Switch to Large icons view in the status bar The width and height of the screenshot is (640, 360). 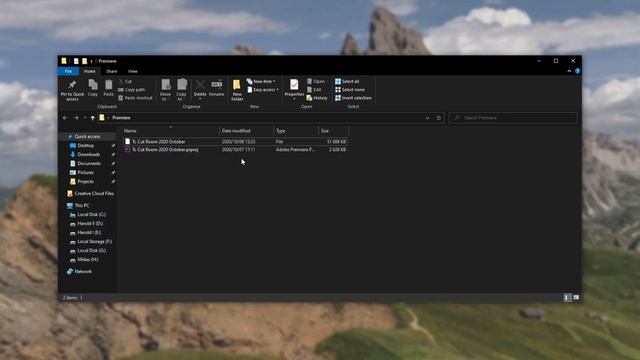pos(576,298)
